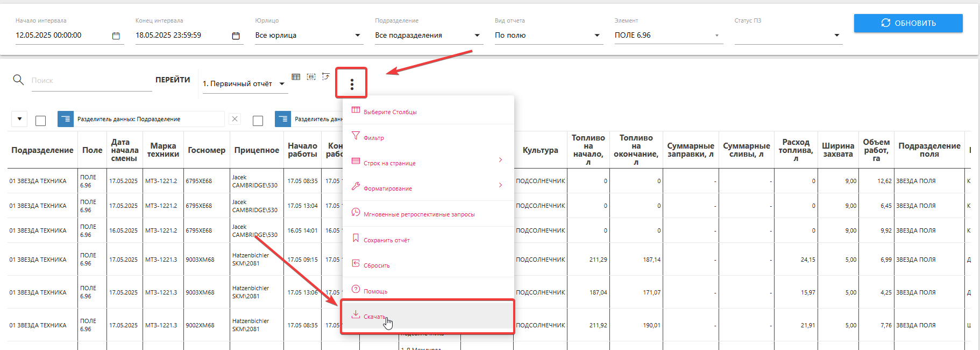Tick the second data separator checkbox
The image size is (980, 350).
click(258, 121)
